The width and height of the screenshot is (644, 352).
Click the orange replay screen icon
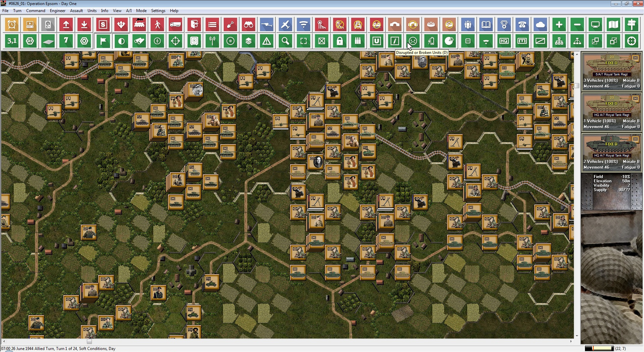click(30, 24)
